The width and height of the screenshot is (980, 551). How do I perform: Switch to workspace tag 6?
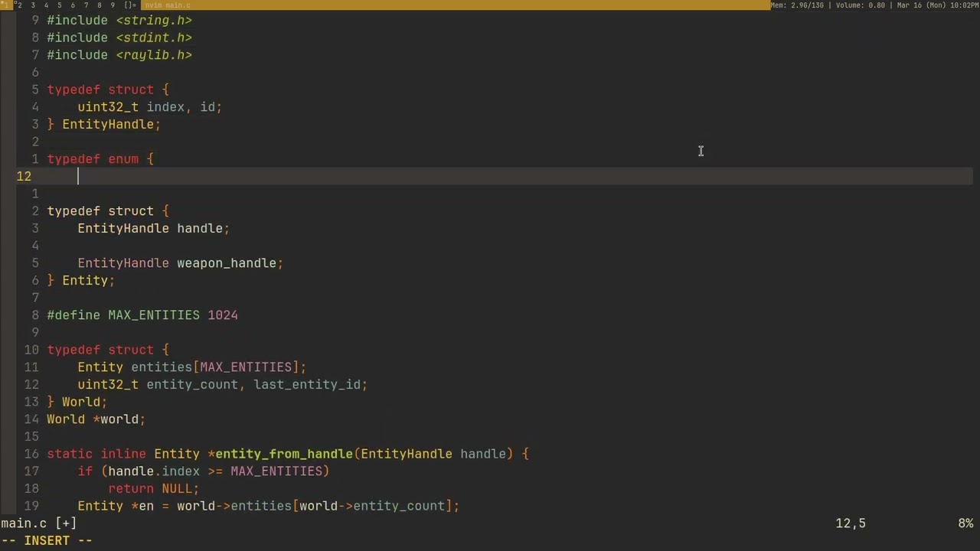pyautogui.click(x=73, y=5)
